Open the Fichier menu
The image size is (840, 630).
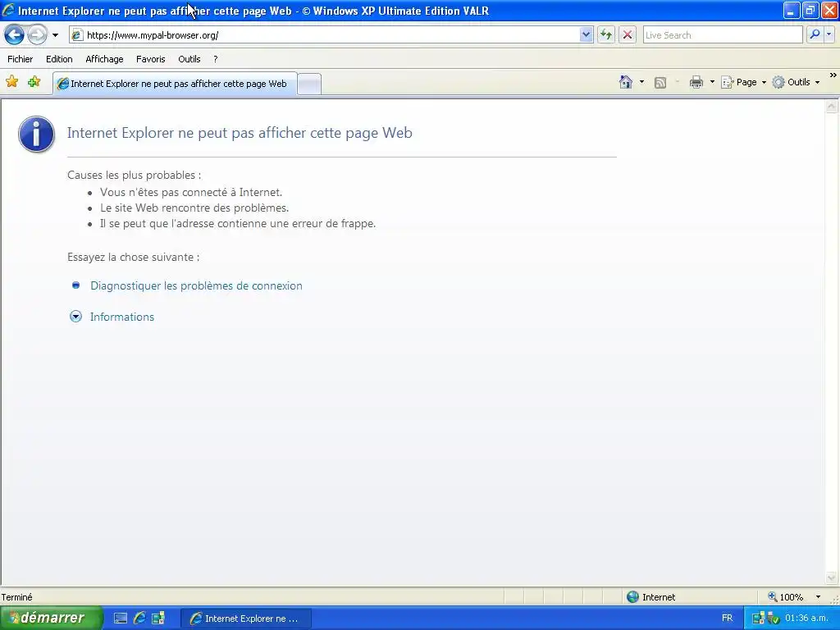[21, 59]
